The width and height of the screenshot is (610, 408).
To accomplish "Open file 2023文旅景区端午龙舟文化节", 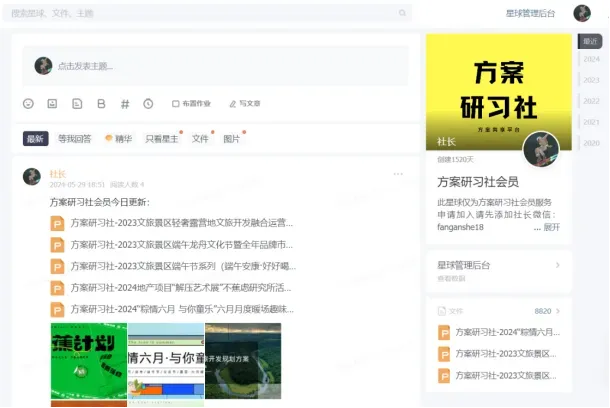I will pos(182,245).
